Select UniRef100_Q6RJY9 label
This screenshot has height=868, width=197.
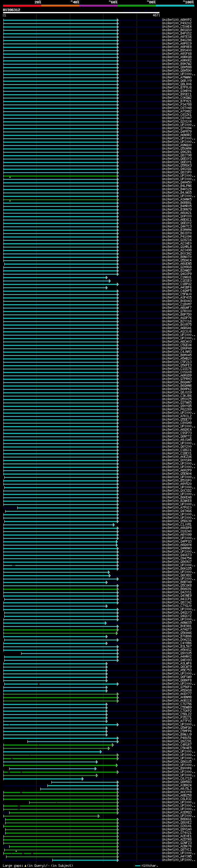(x=177, y=81)
